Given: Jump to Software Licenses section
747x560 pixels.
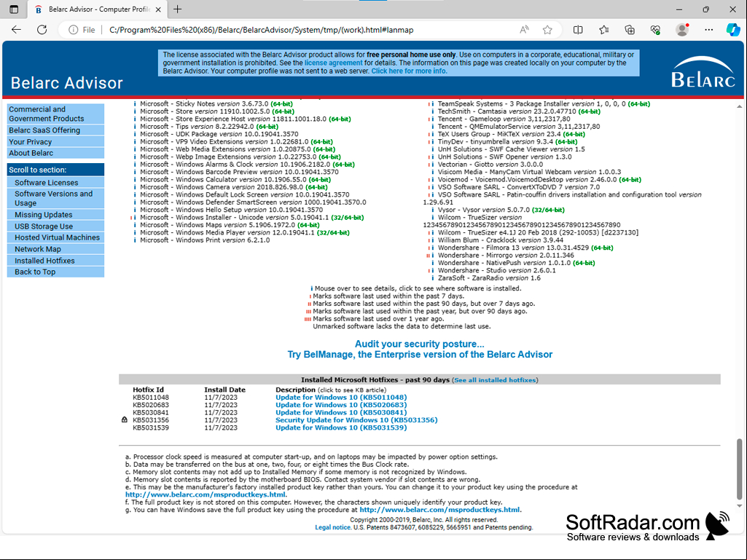Looking at the screenshot, I should point(55,182).
